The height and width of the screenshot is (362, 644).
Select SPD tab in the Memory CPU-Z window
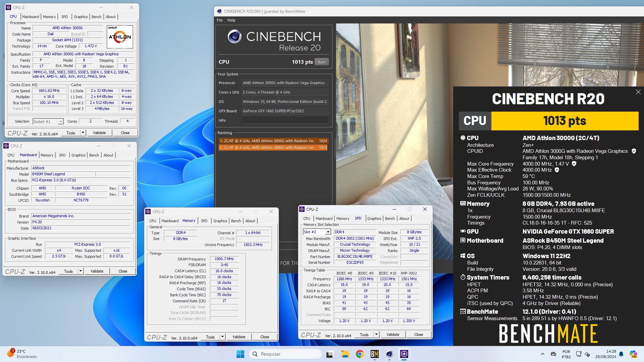coord(204,221)
